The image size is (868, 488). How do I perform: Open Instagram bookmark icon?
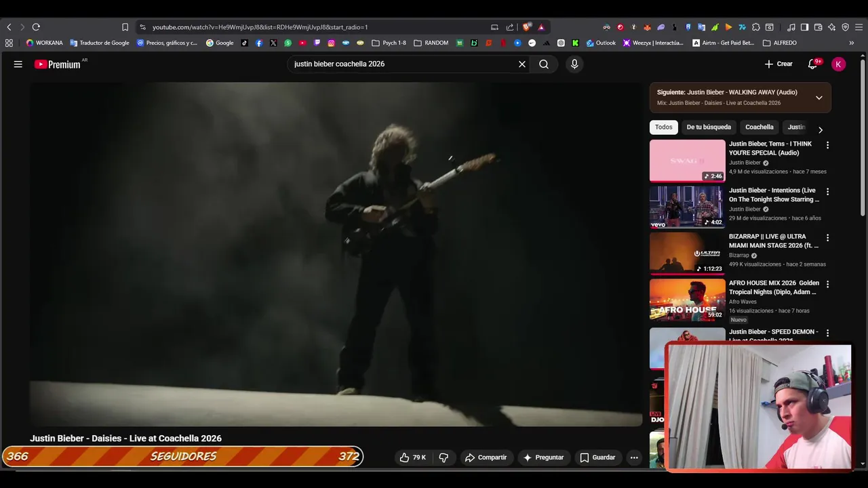coord(331,43)
